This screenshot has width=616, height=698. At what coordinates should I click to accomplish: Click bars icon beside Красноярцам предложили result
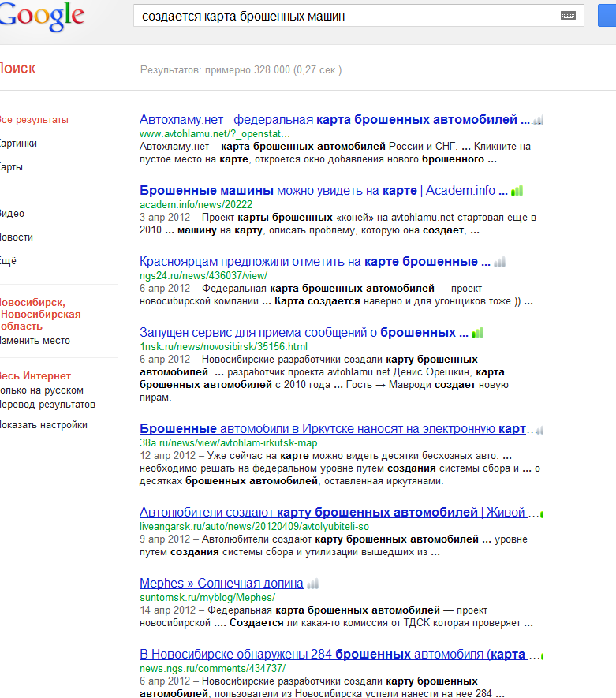coord(500,262)
